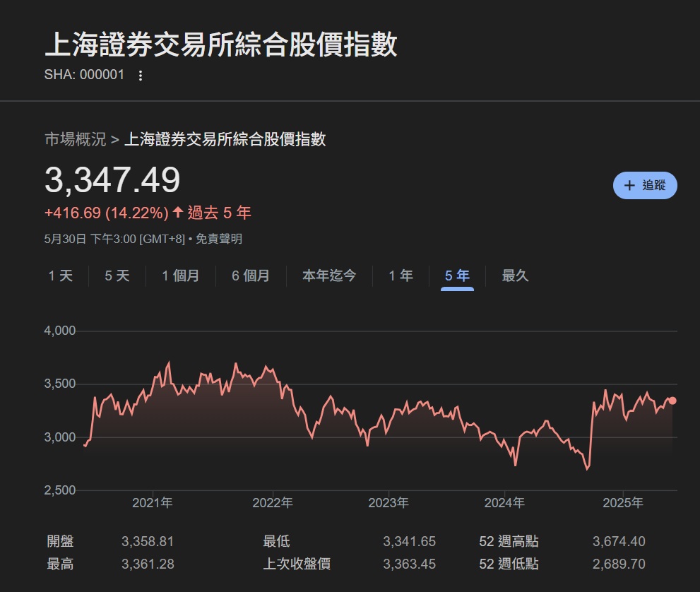Click the 52 週低點 value 2,689.70
700x592 pixels.
click(x=619, y=564)
